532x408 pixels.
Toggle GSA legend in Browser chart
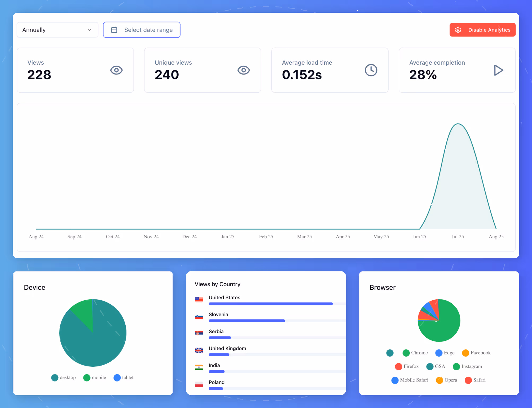click(x=436, y=366)
